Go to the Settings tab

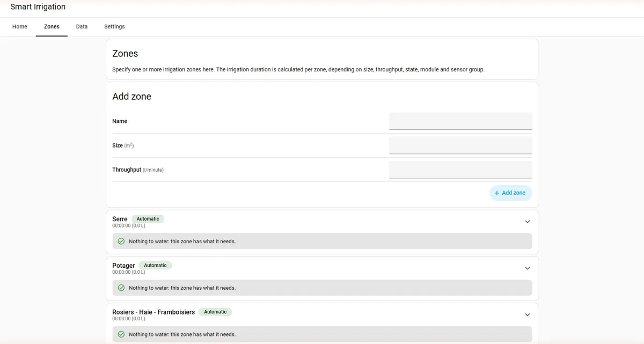pyautogui.click(x=114, y=26)
